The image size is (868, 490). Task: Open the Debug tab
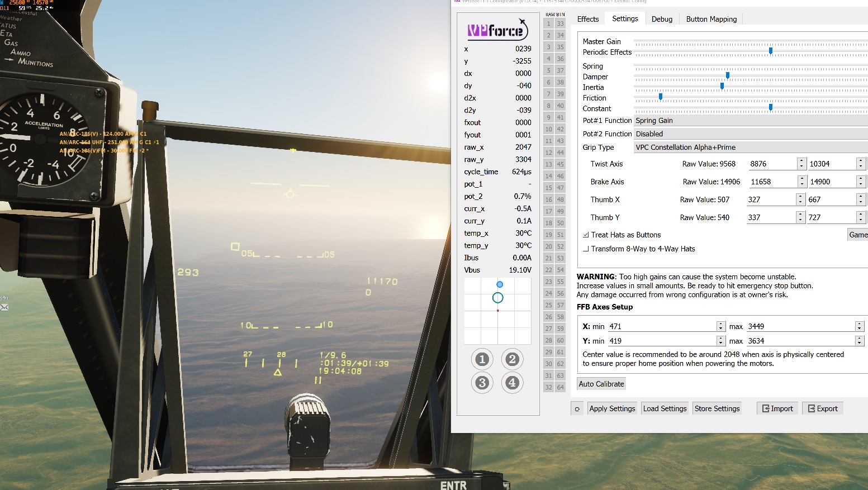tap(662, 19)
